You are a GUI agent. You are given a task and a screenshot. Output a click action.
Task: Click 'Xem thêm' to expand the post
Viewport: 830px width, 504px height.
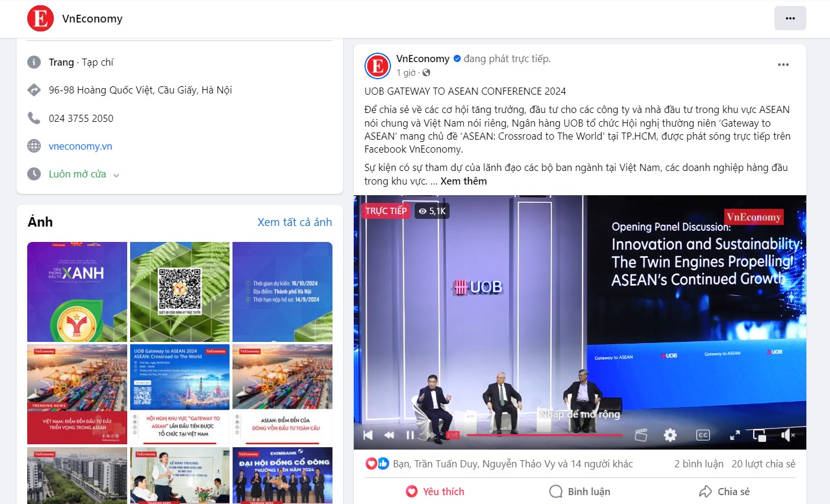tap(463, 181)
